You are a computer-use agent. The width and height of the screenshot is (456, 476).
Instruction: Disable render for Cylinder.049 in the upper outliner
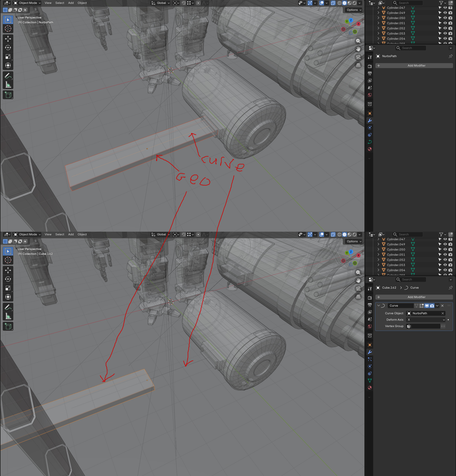pyautogui.click(x=450, y=13)
